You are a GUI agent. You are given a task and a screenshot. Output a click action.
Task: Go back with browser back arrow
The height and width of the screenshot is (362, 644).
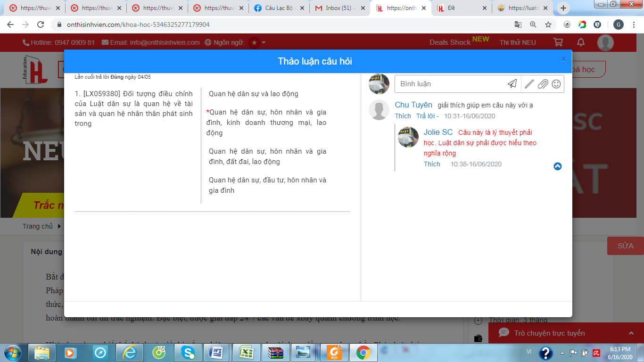point(10,25)
